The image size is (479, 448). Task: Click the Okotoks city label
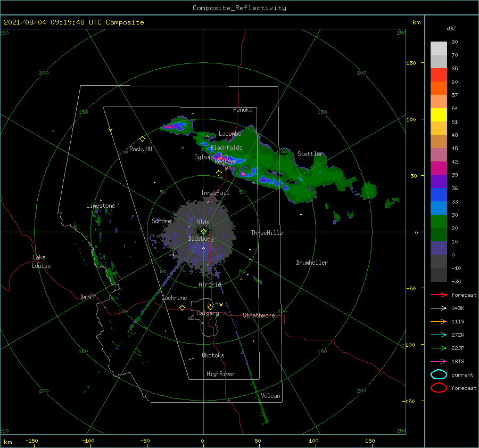(x=213, y=355)
